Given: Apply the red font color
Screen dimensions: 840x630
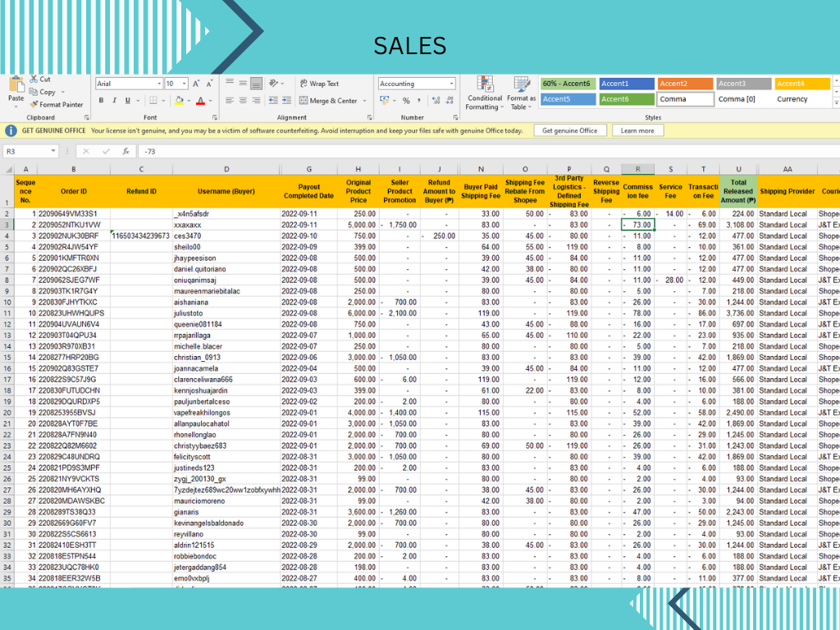Looking at the screenshot, I should pyautogui.click(x=200, y=100).
